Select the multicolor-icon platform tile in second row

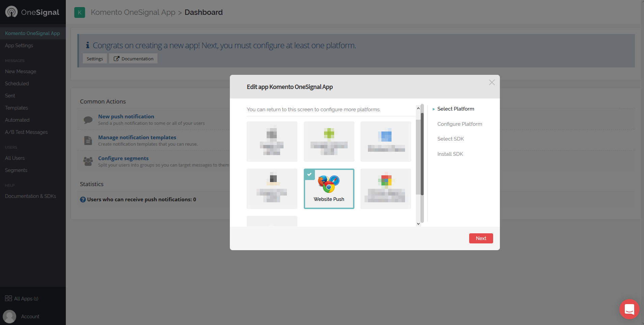tap(386, 189)
